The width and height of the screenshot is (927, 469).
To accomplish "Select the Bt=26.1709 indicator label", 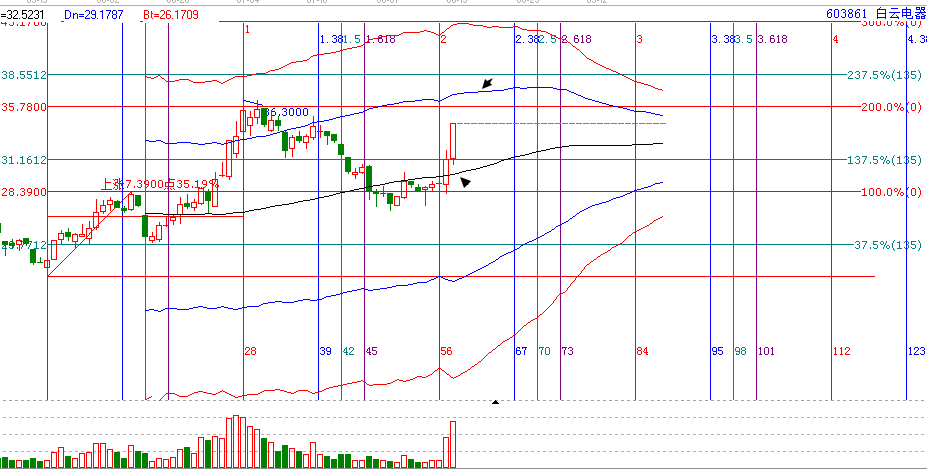I will (x=171, y=16).
